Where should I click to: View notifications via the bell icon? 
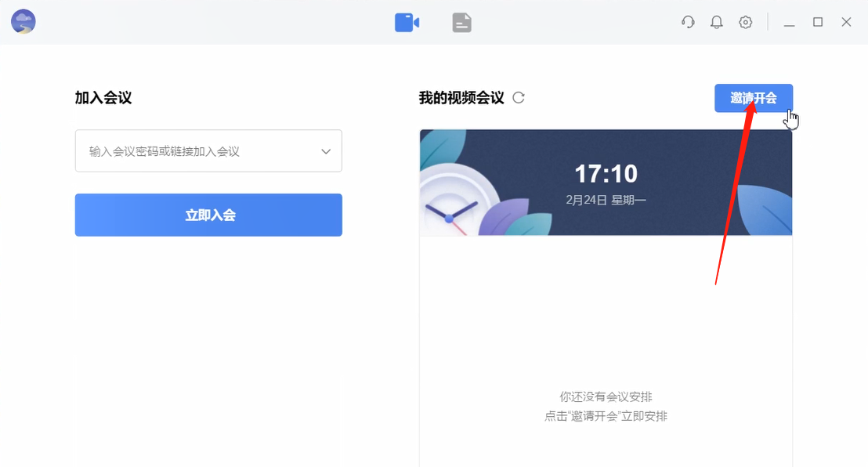[716, 22]
